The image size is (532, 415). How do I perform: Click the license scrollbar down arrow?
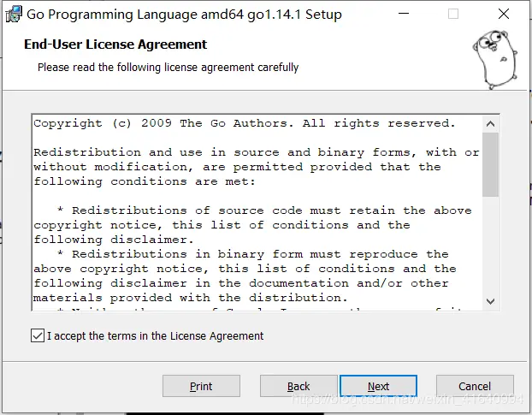click(490, 301)
